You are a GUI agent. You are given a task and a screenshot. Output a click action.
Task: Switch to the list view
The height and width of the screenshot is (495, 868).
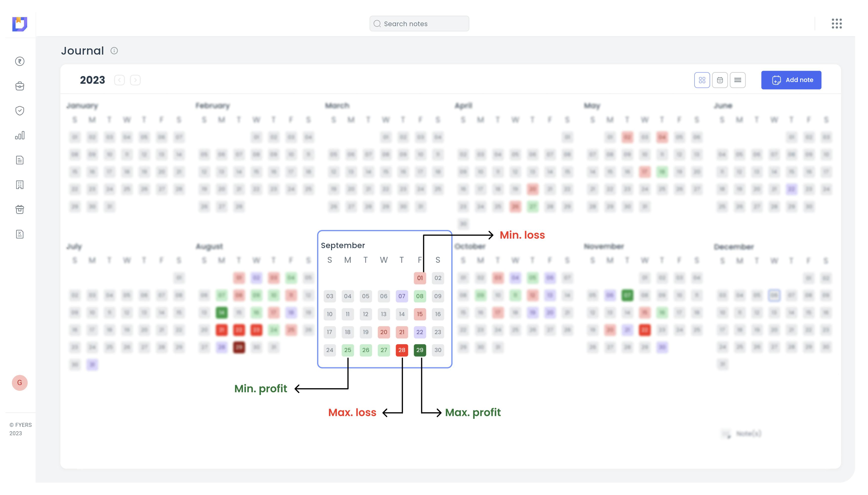[738, 80]
